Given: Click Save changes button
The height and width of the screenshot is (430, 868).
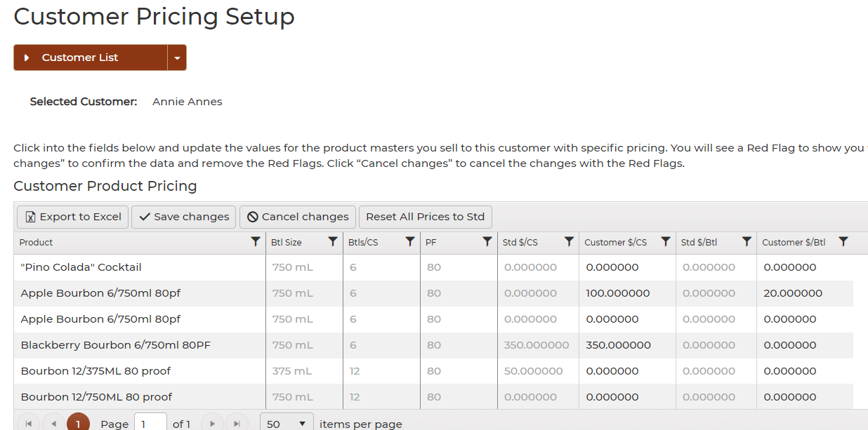Looking at the screenshot, I should click(184, 217).
